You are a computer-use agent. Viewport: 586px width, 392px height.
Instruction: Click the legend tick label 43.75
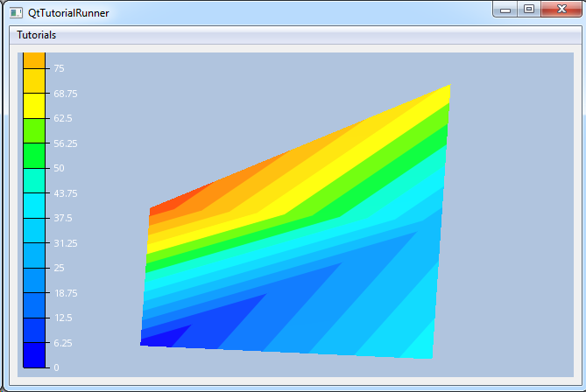pyautogui.click(x=65, y=192)
